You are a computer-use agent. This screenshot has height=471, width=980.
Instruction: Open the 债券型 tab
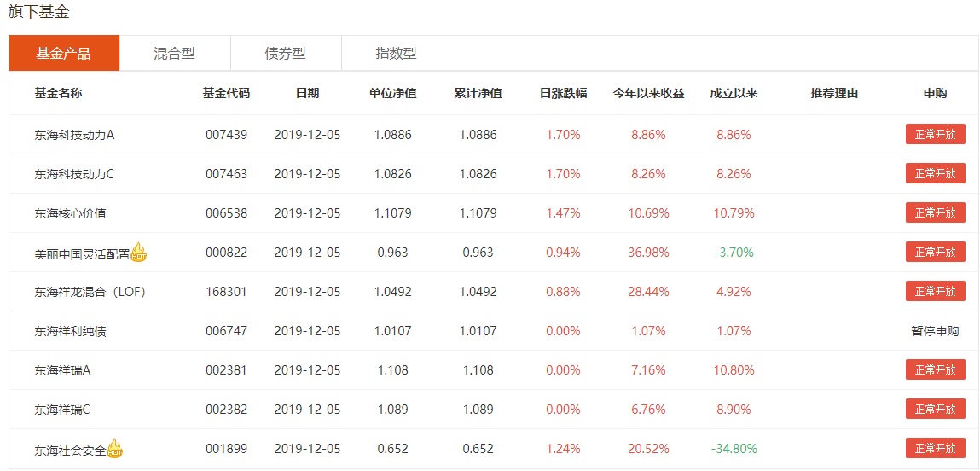pyautogui.click(x=286, y=53)
